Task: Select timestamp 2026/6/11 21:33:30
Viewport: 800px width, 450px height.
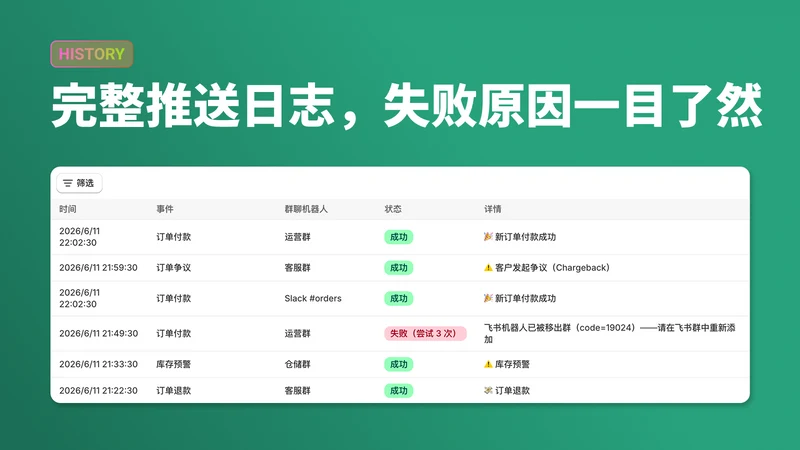Action: (98, 364)
